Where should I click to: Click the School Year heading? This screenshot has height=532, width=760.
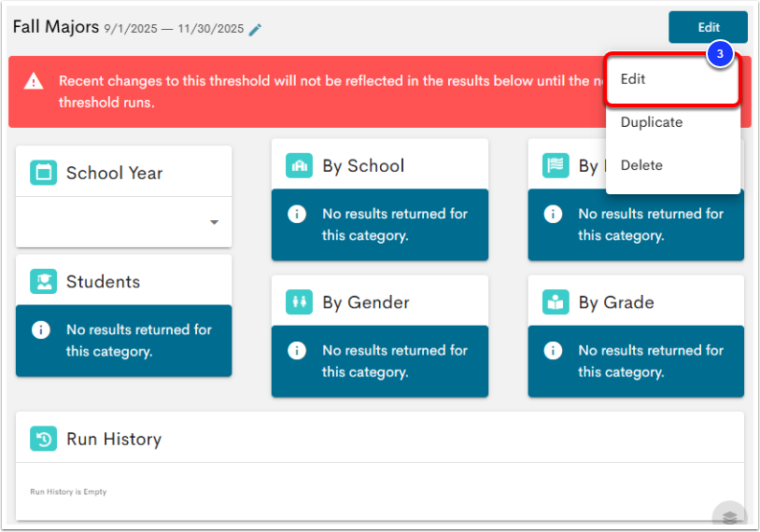pyautogui.click(x=115, y=173)
